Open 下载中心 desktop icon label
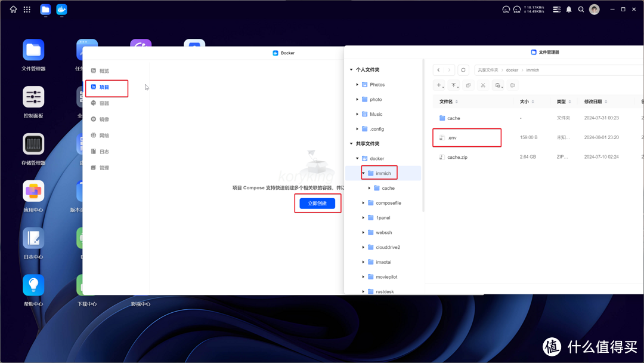This screenshot has width=644, height=363. tap(87, 304)
